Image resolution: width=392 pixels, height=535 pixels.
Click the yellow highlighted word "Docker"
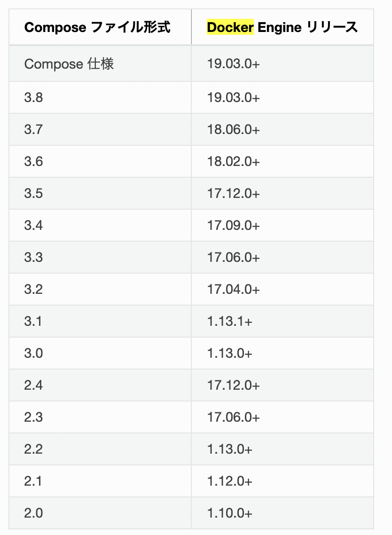click(230, 27)
